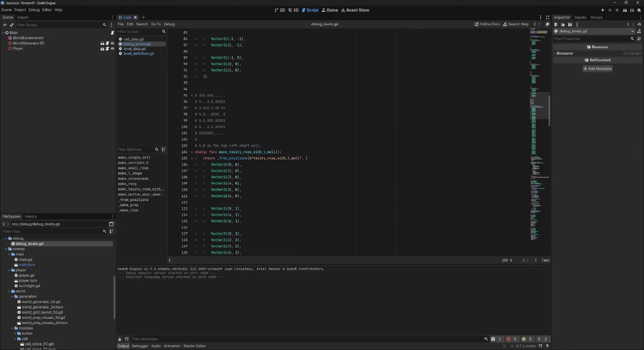
Task: Open the Project menu
Action: tap(20, 10)
